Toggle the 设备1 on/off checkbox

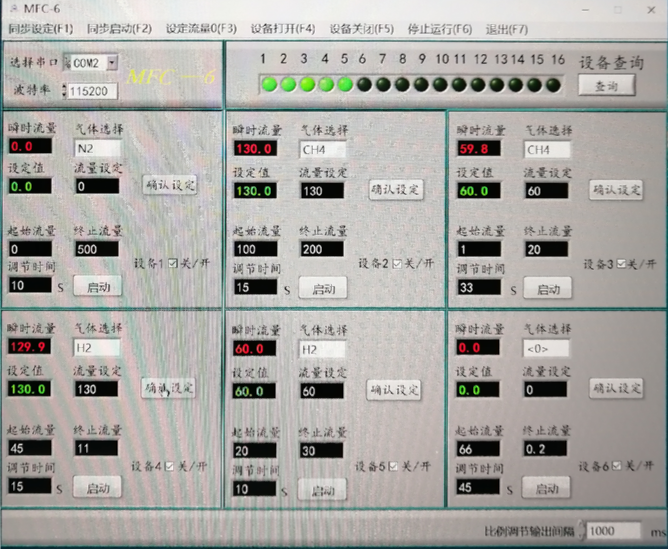click(172, 264)
